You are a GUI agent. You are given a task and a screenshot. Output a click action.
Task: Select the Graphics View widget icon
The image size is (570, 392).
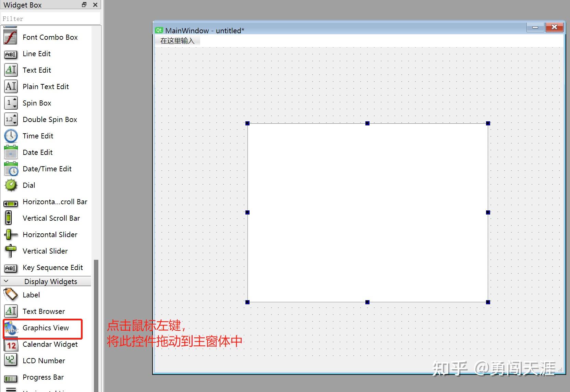[x=11, y=328]
